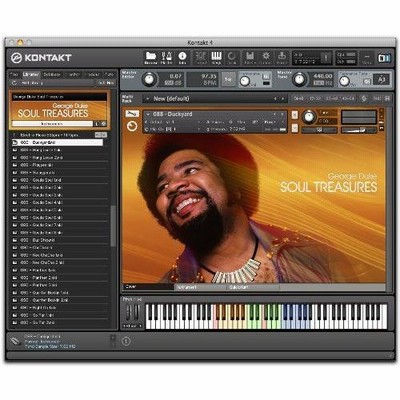Toggle the master Tap tempo button
The image size is (400, 400).
[228, 79]
